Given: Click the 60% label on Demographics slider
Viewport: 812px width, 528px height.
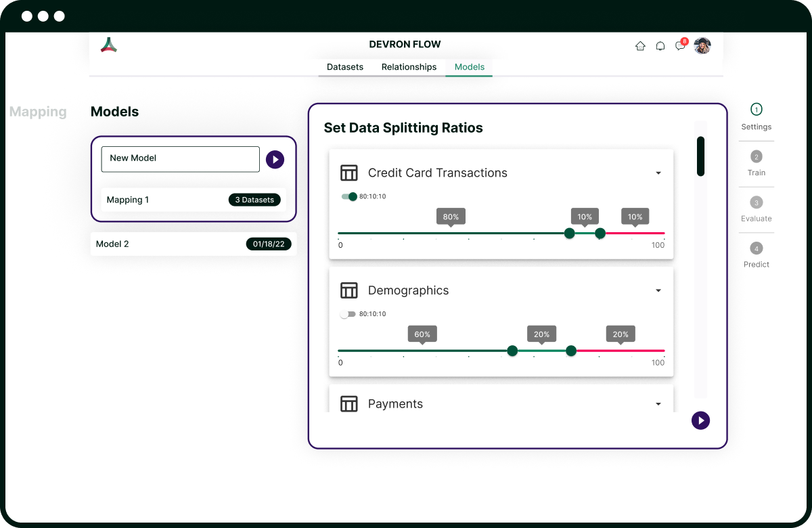Looking at the screenshot, I should click(422, 334).
